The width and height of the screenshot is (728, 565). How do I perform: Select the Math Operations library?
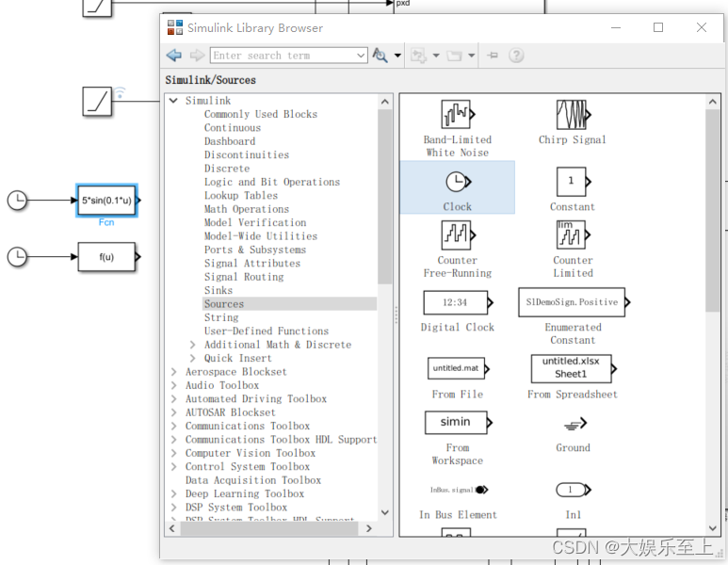pyautogui.click(x=247, y=209)
